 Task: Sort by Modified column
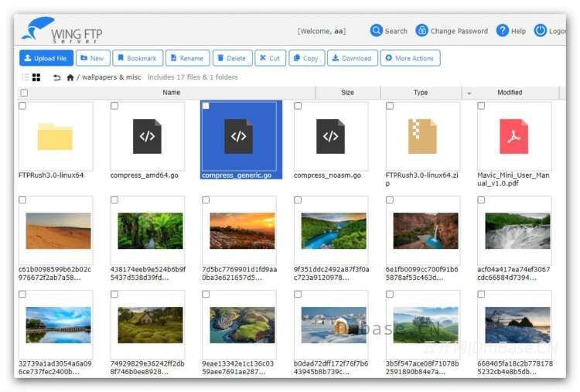(x=510, y=93)
